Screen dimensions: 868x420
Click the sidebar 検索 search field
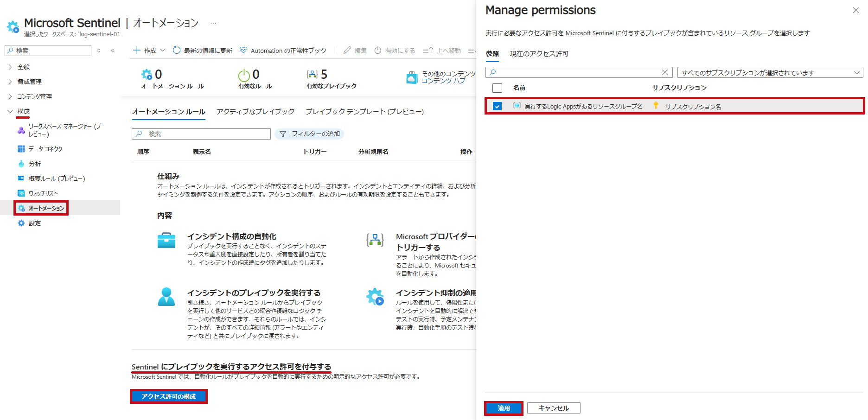click(48, 51)
